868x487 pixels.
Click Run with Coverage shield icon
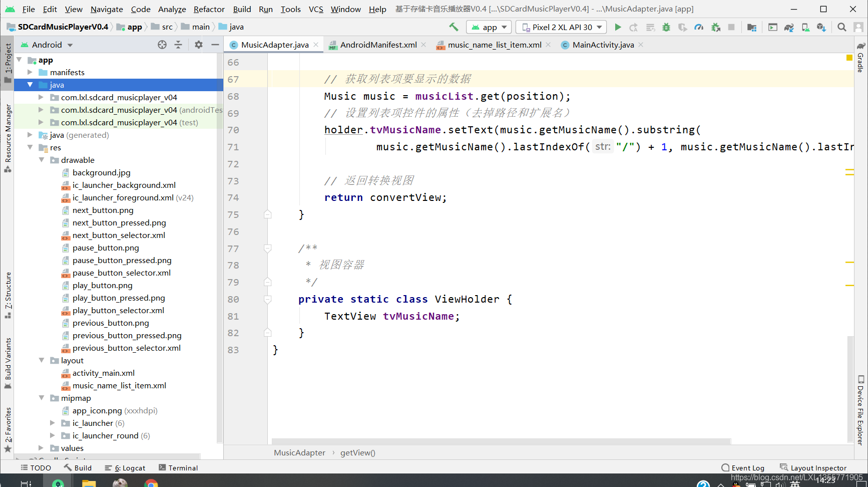[x=682, y=27]
